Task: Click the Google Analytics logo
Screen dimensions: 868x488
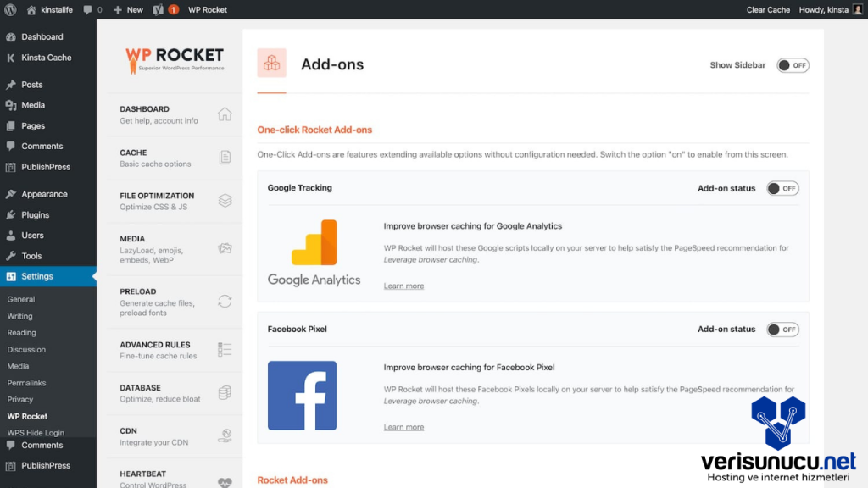Action: pos(314,252)
